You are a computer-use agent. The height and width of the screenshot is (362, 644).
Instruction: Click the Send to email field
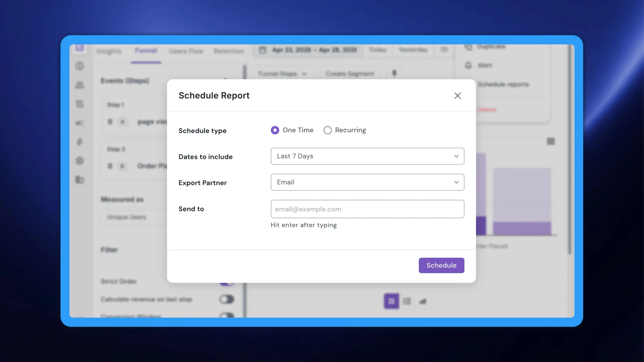pos(367,209)
